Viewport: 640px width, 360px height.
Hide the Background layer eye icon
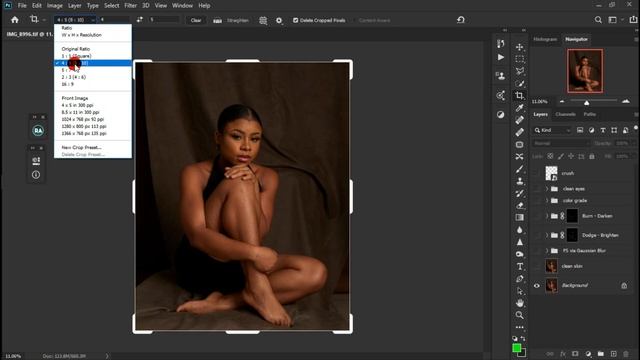[537, 286]
